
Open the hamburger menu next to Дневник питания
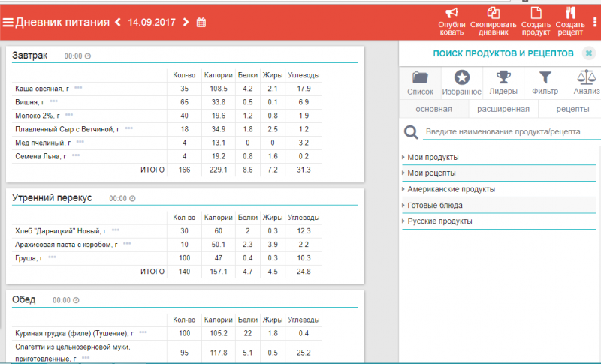click(x=8, y=22)
